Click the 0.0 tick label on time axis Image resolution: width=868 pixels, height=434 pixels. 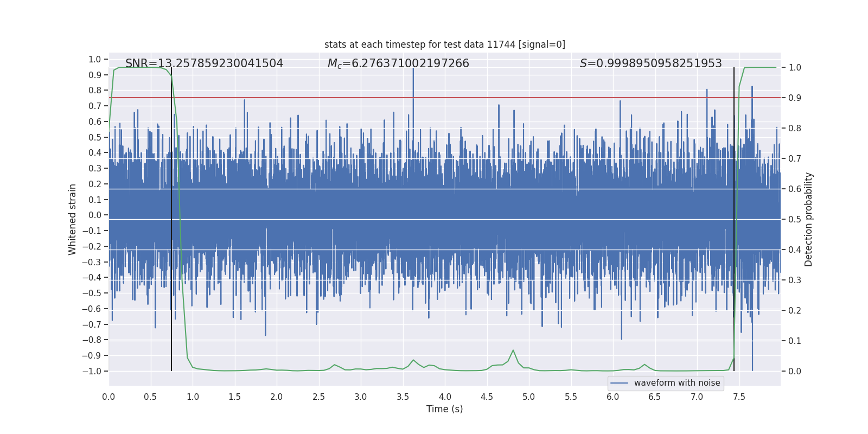[108, 397]
